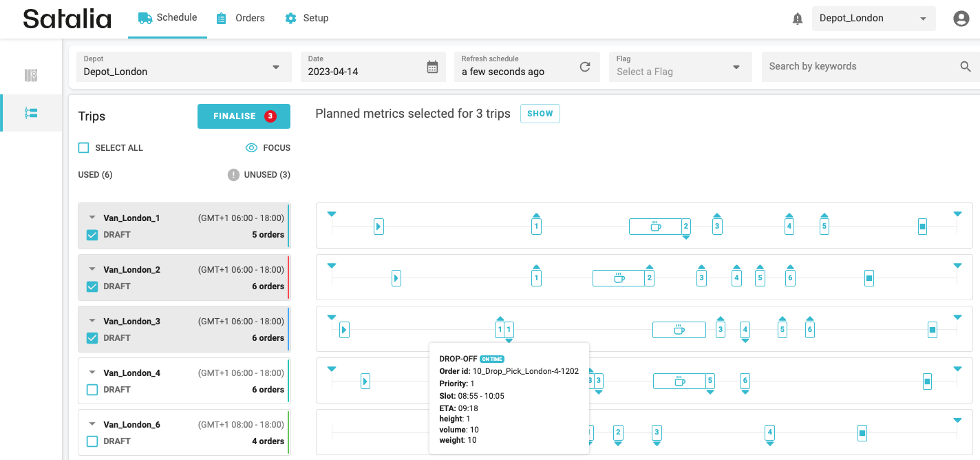
Task: Open the Setup tab
Action: click(307, 18)
